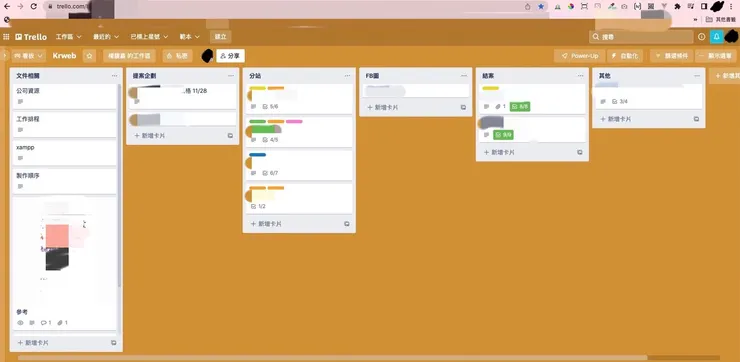Click the 建立 create button
Screen dimensions: 740x362
pyautogui.click(x=220, y=36)
